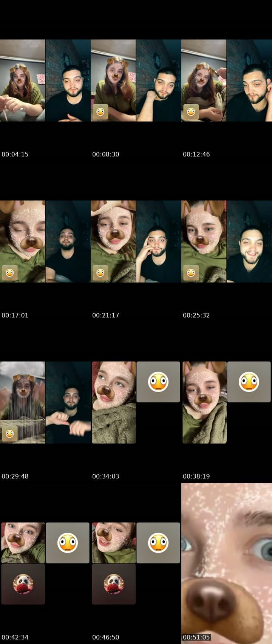
Task: Open the dog-filter video panel above 00:12:46
Action: (204, 80)
